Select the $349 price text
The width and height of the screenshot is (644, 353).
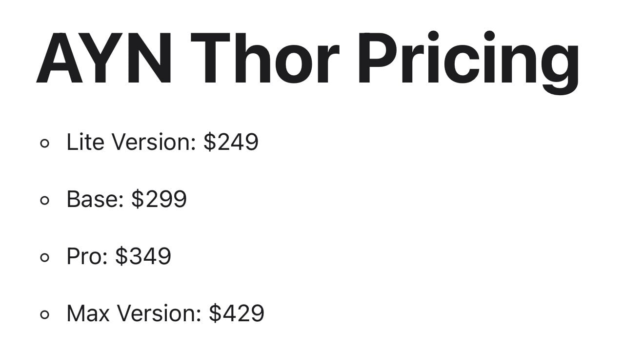(143, 256)
